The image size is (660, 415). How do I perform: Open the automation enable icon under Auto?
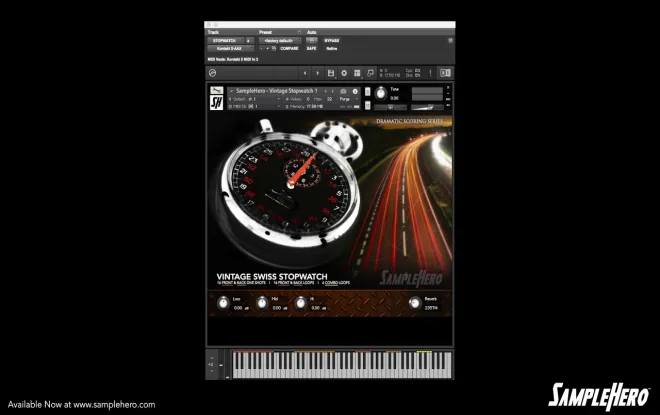click(x=311, y=40)
